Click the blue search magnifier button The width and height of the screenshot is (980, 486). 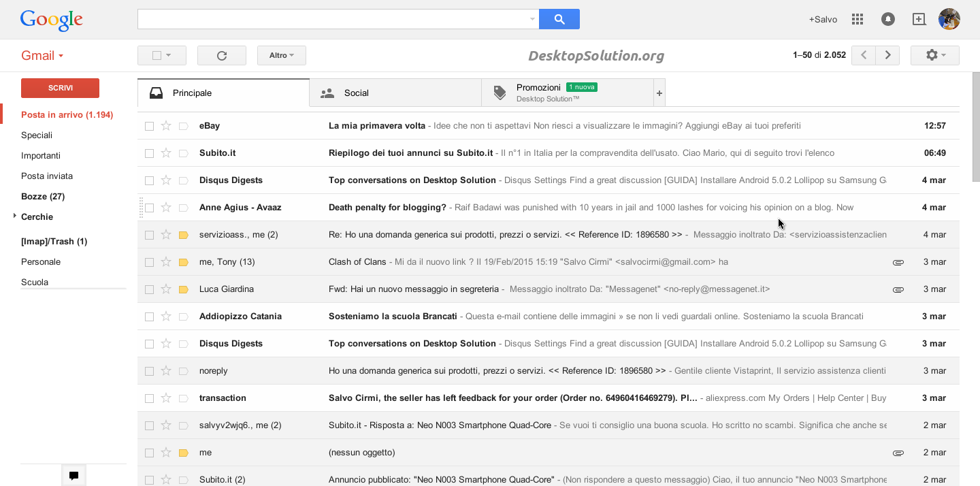pyautogui.click(x=559, y=19)
